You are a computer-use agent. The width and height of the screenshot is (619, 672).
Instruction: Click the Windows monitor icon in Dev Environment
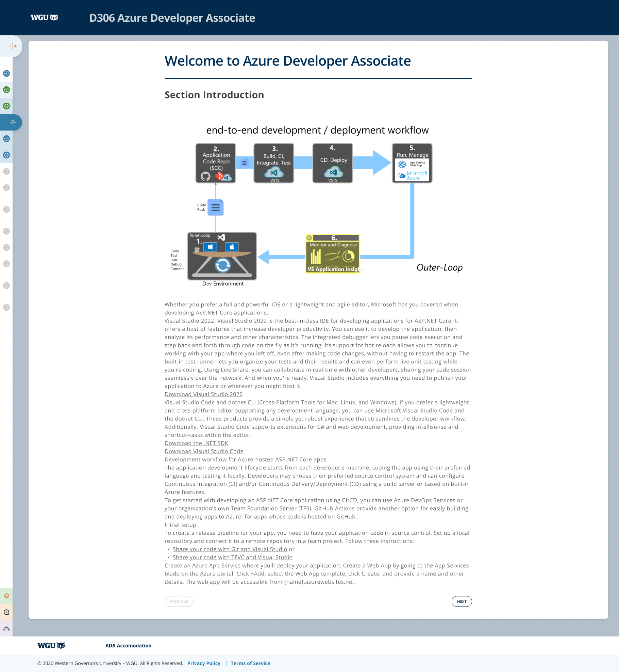point(210,247)
